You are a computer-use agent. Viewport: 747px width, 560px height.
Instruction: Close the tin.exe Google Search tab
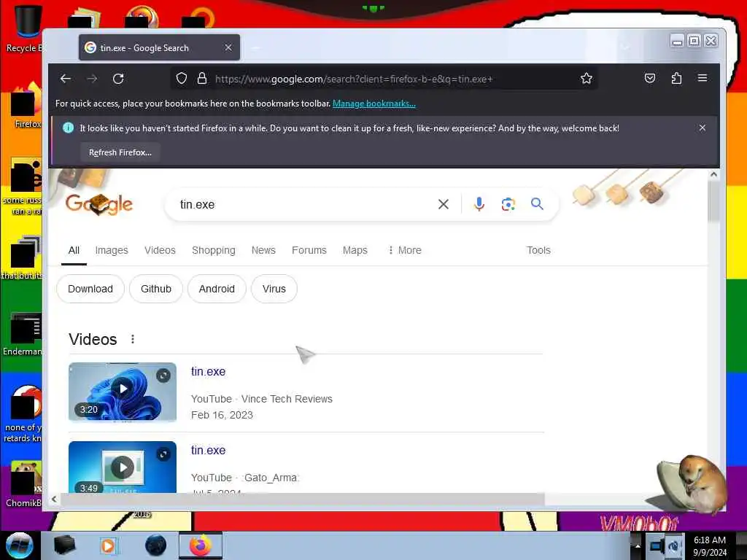click(228, 47)
